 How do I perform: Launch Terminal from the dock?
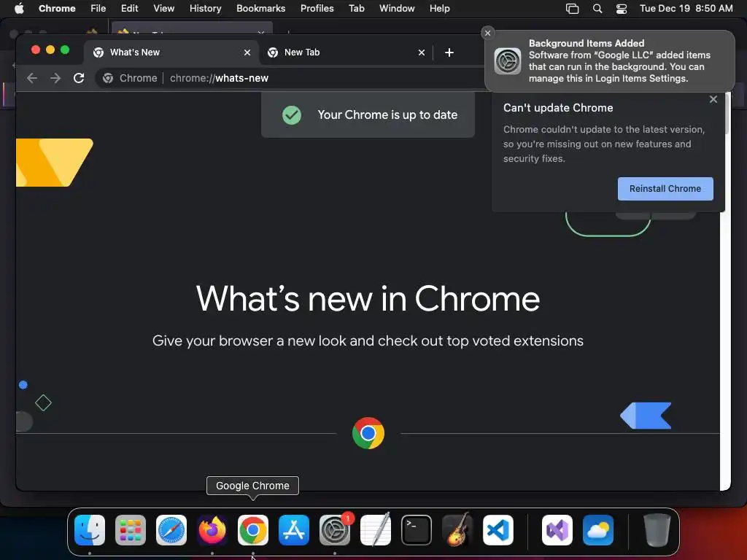(417, 530)
